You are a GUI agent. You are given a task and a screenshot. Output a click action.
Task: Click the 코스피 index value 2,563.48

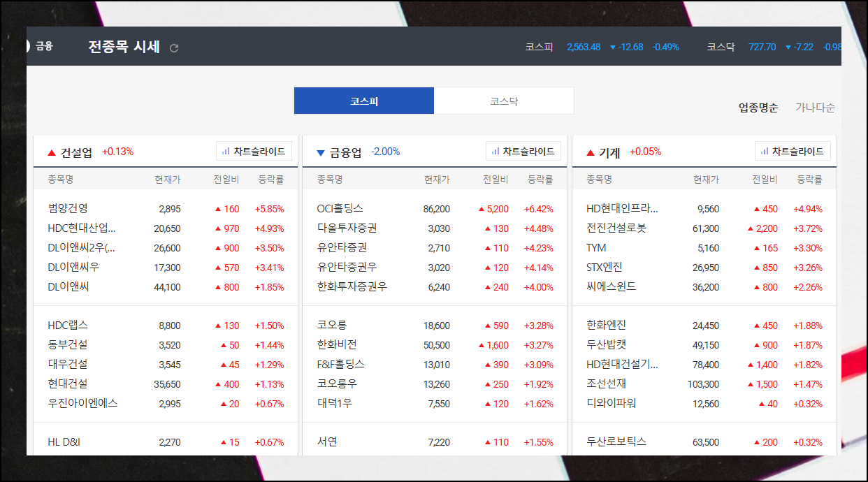(584, 47)
